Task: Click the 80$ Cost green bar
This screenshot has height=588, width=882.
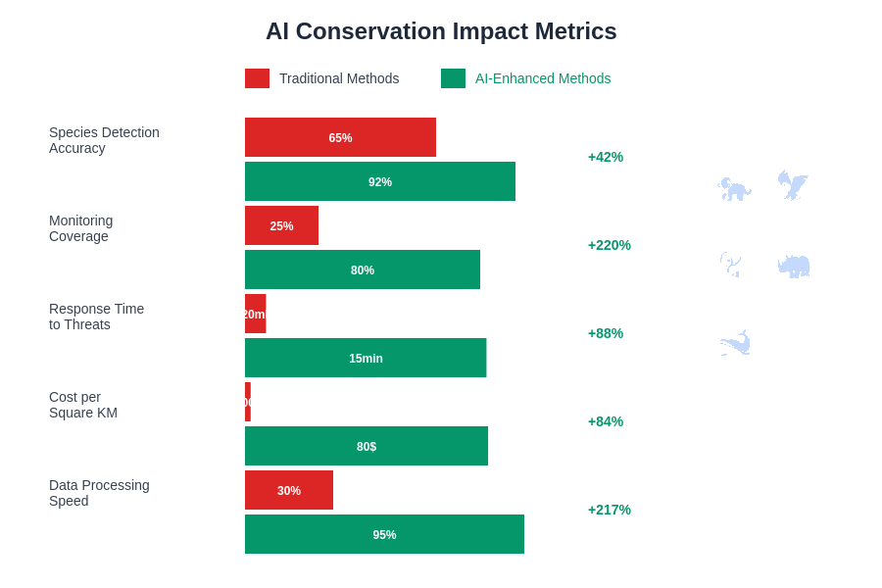Action: pos(367,446)
